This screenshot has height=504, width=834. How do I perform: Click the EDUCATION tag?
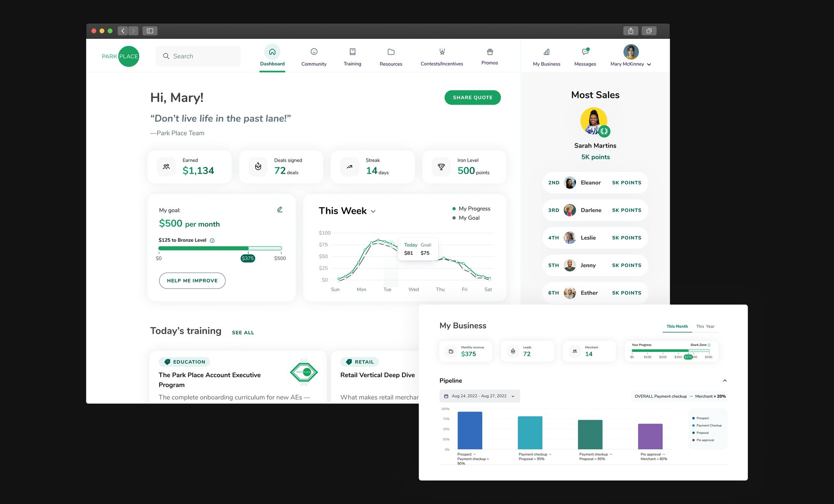[184, 362]
